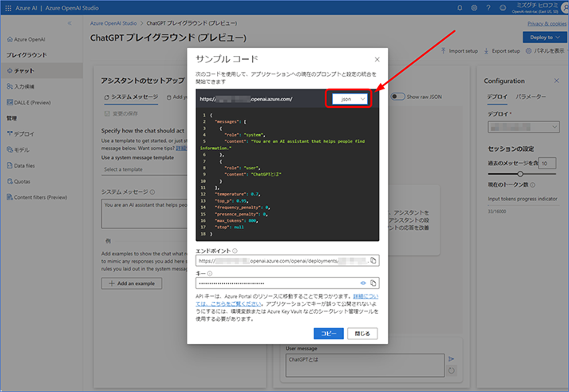This screenshot has height=392, width=569.
Task: Open user account ミズグチ ヒロフミ
Action: 541,8
